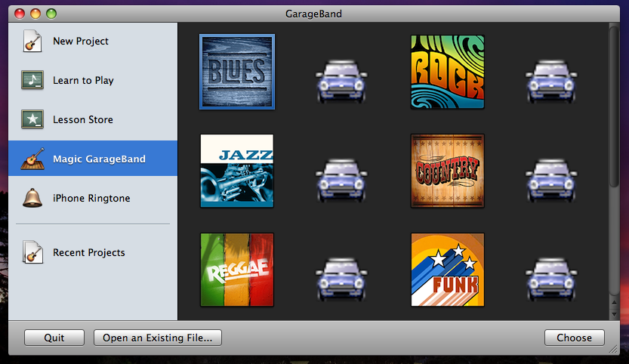Choose the Jazz genre tile
This screenshot has height=364, width=629.
(237, 171)
